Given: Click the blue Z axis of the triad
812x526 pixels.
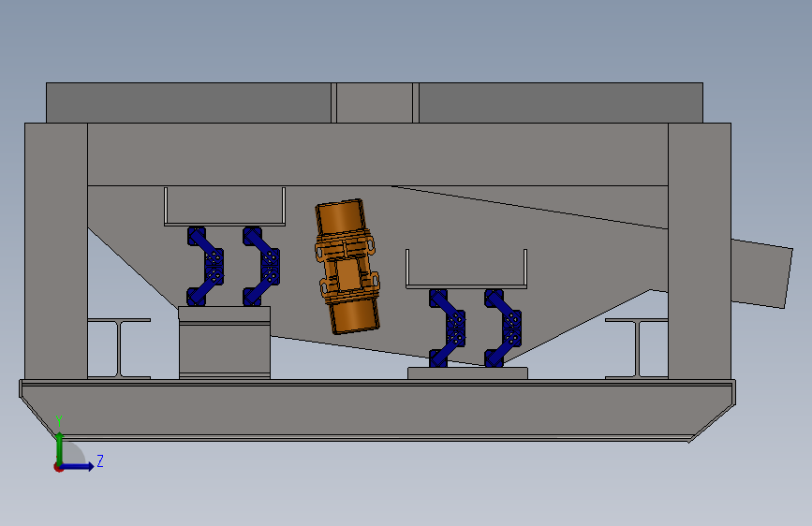Looking at the screenshot, I should coord(78,466).
